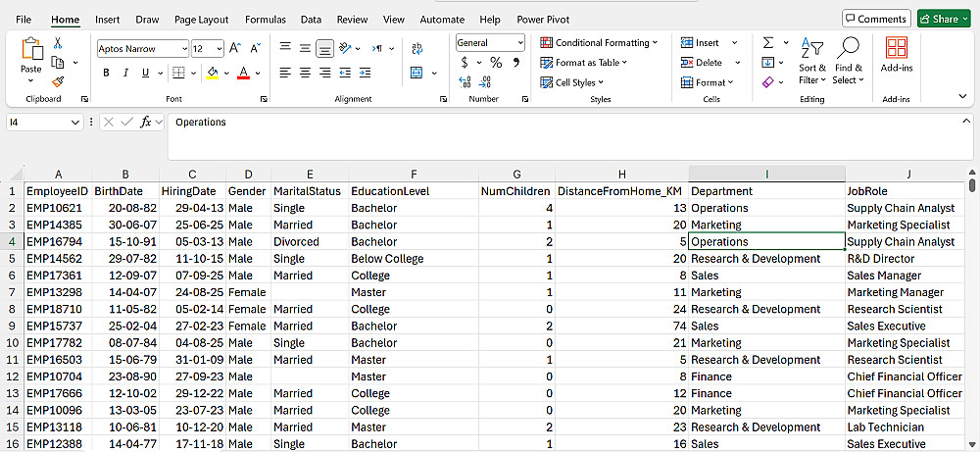
Task: Switch to the Insert tab
Action: 108,20
